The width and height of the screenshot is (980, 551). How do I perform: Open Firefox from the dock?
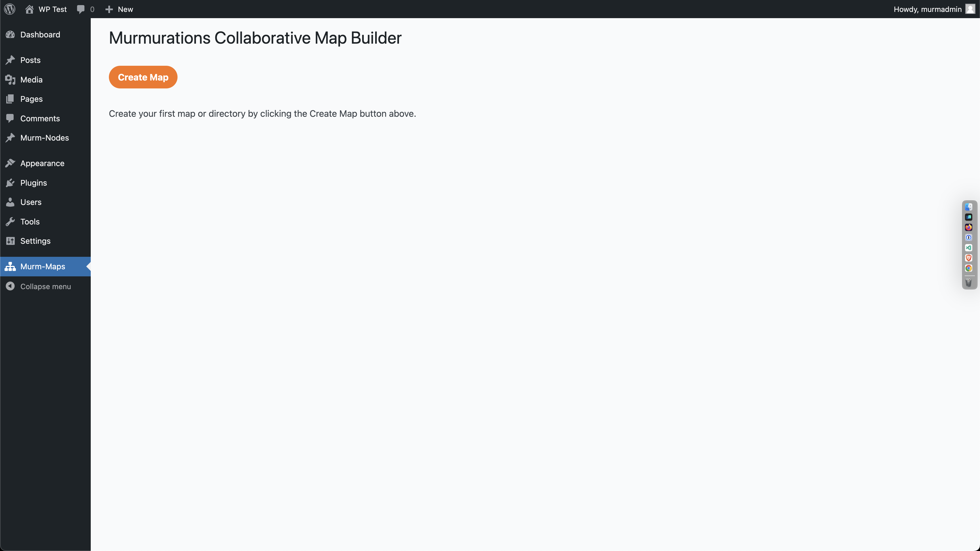click(x=969, y=227)
